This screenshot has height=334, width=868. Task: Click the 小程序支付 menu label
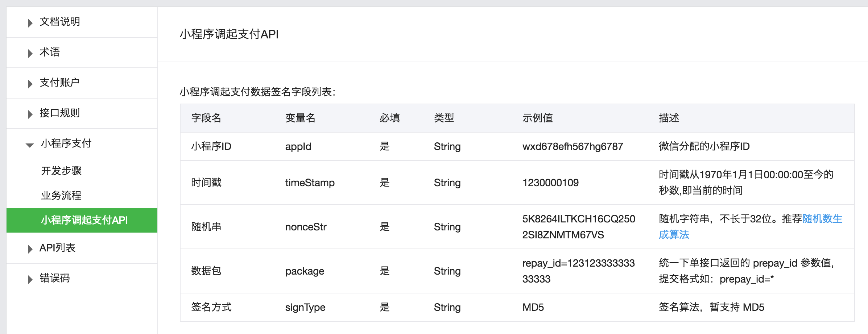tap(66, 143)
